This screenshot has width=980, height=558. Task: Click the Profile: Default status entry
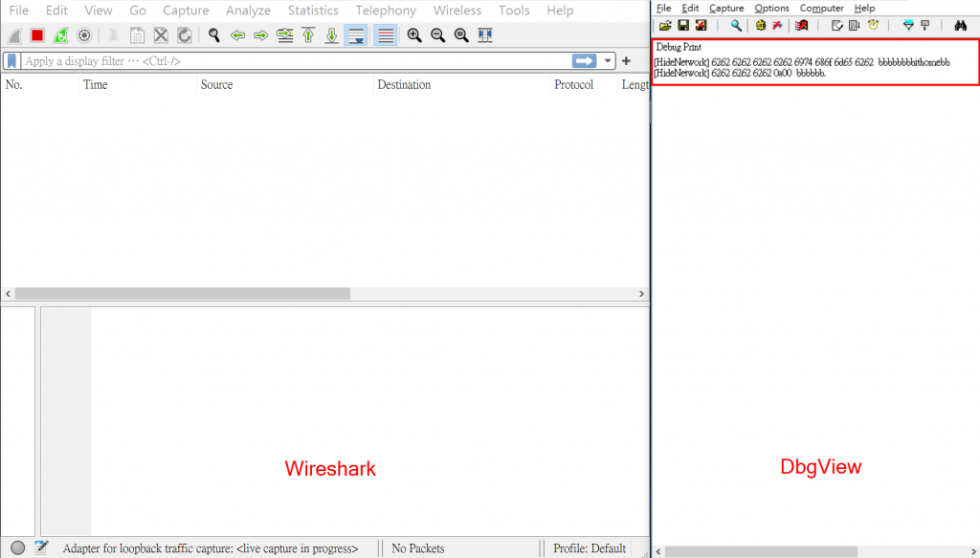coord(590,548)
